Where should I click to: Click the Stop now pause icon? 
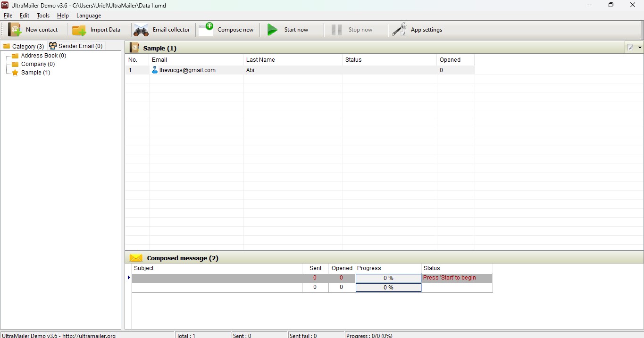point(336,29)
